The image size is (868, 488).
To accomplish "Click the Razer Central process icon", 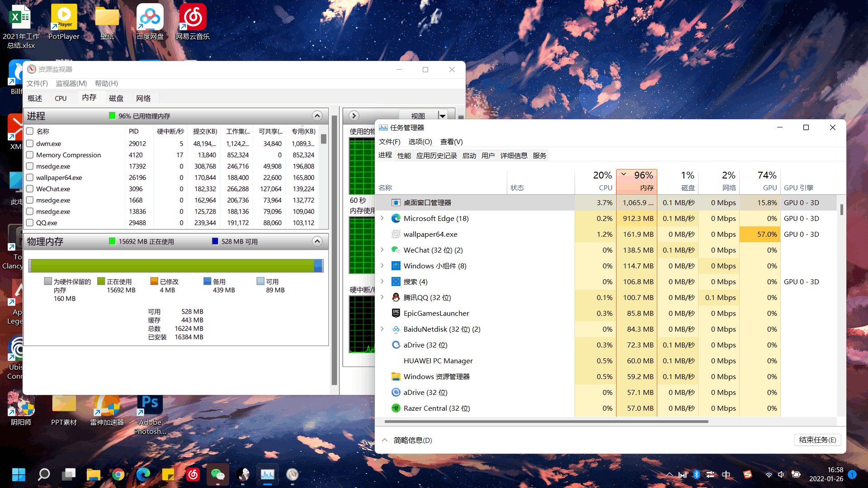I will pyautogui.click(x=396, y=408).
